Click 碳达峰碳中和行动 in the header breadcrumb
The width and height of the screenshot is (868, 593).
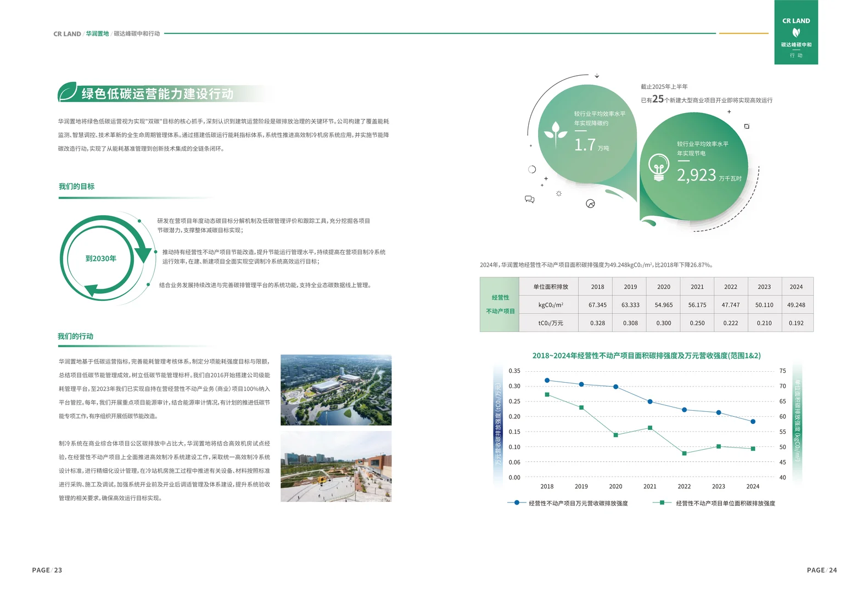pos(137,34)
